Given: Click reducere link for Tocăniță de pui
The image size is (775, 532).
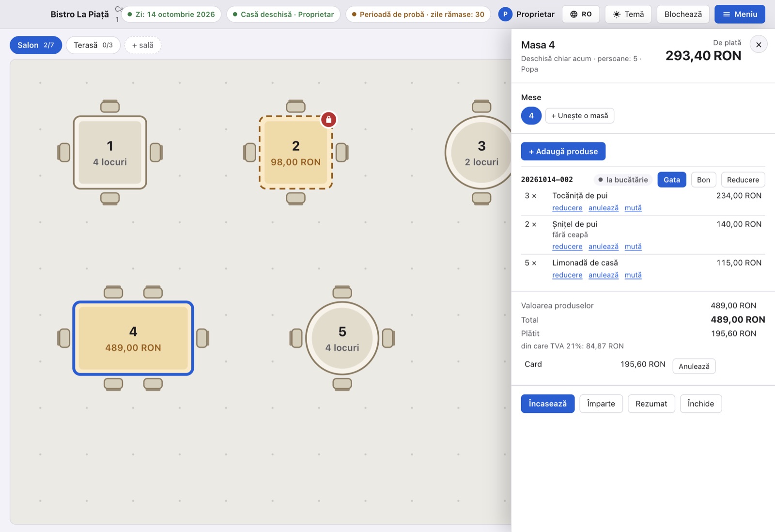Looking at the screenshot, I should [567, 208].
